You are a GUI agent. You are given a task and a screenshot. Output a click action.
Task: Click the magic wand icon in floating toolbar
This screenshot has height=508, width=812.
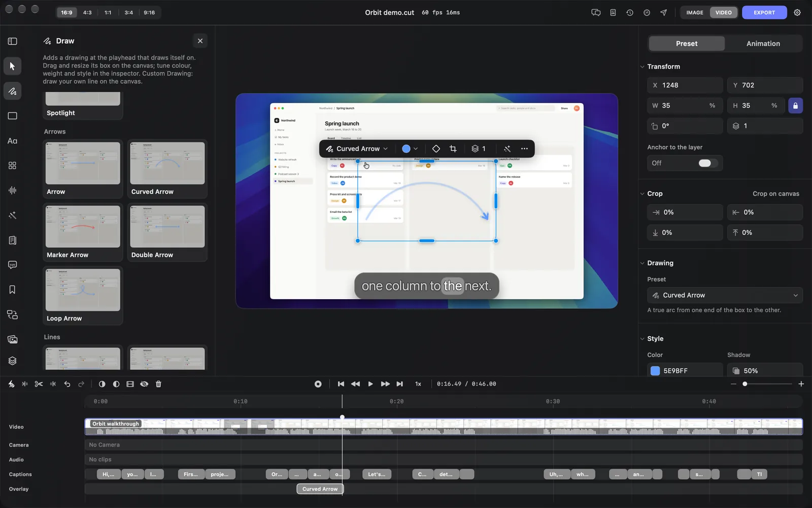(x=507, y=149)
